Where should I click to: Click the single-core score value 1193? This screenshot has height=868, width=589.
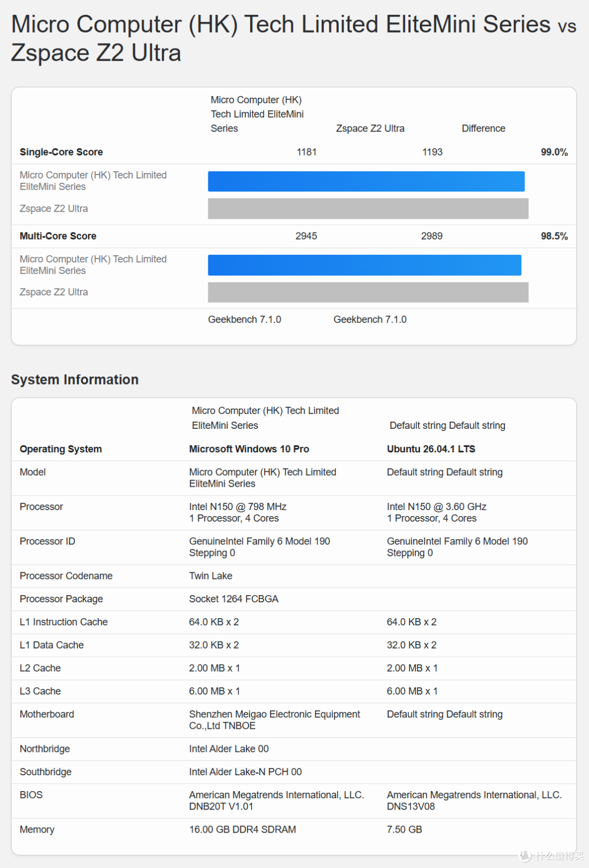(x=432, y=152)
